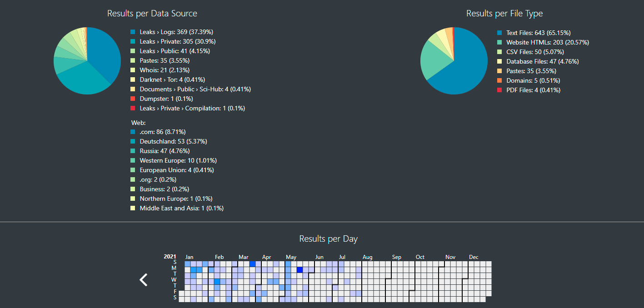Click the previous year chevron arrow

coord(144,280)
